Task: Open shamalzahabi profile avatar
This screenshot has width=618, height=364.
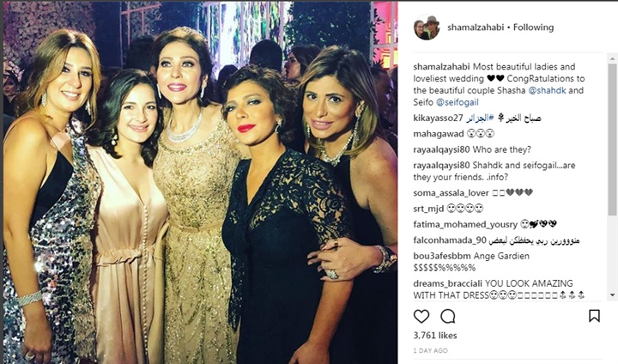Action: 427,27
